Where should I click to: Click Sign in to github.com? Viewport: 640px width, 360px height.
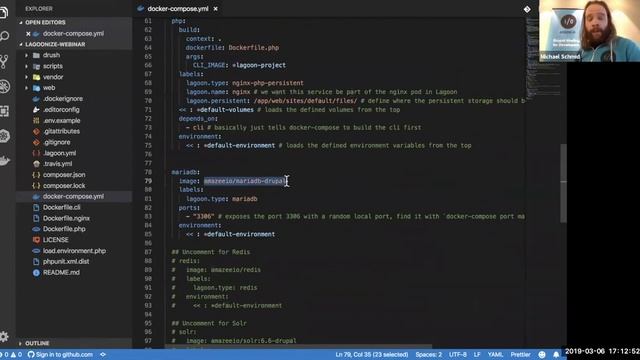pos(60,355)
